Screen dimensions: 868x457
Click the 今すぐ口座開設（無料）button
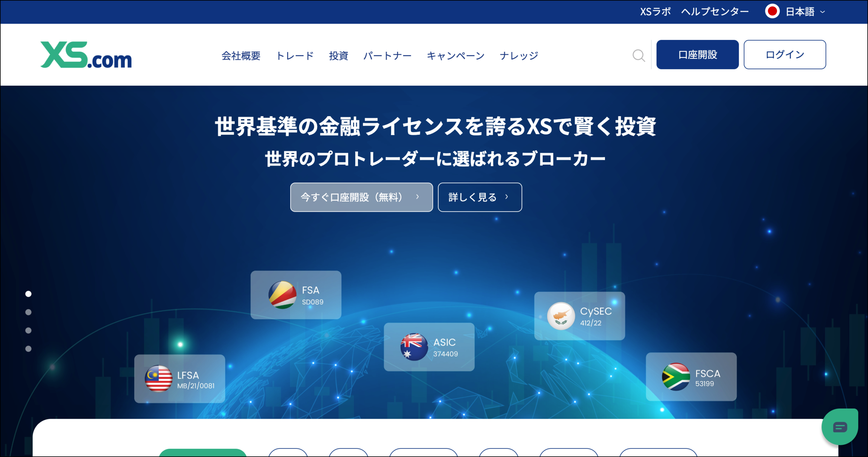tap(361, 197)
